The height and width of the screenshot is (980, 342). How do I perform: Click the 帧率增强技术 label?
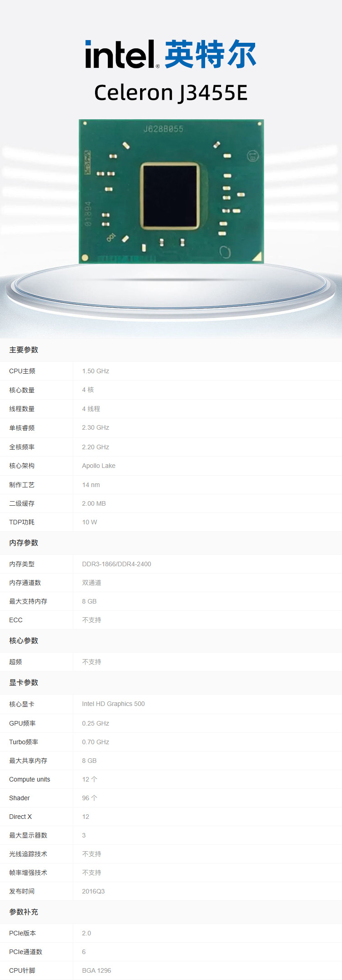[x=28, y=873]
